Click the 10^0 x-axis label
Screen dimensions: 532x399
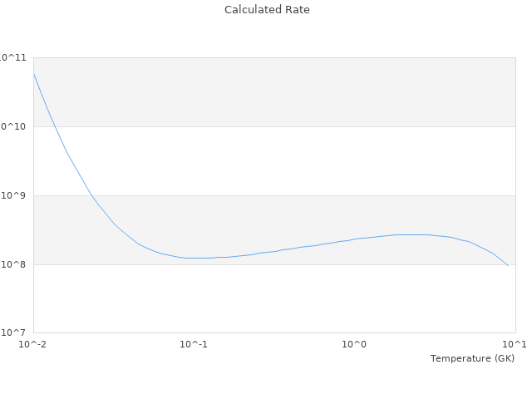point(355,344)
